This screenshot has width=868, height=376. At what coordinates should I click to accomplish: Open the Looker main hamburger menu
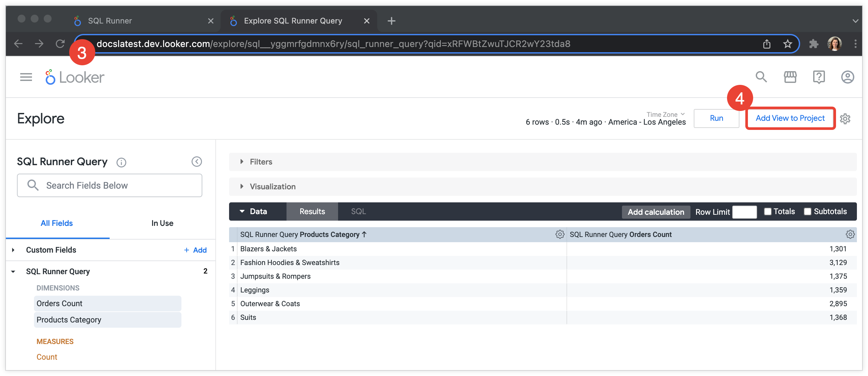tap(26, 77)
